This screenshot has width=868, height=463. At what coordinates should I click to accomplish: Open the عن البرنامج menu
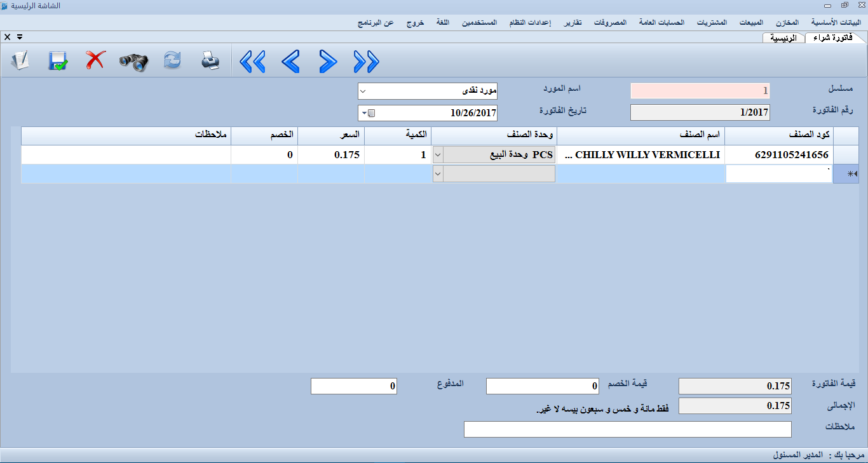[x=376, y=22]
